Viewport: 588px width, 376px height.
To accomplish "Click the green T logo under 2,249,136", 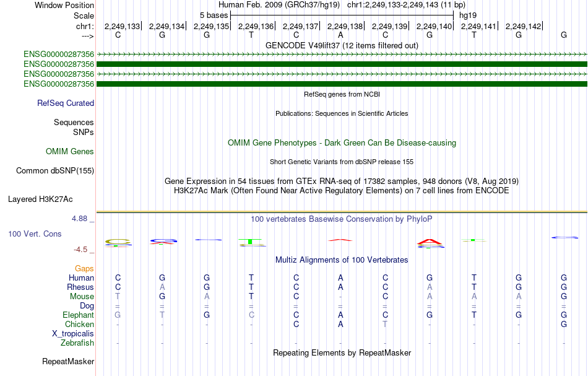I will tap(250, 241).
